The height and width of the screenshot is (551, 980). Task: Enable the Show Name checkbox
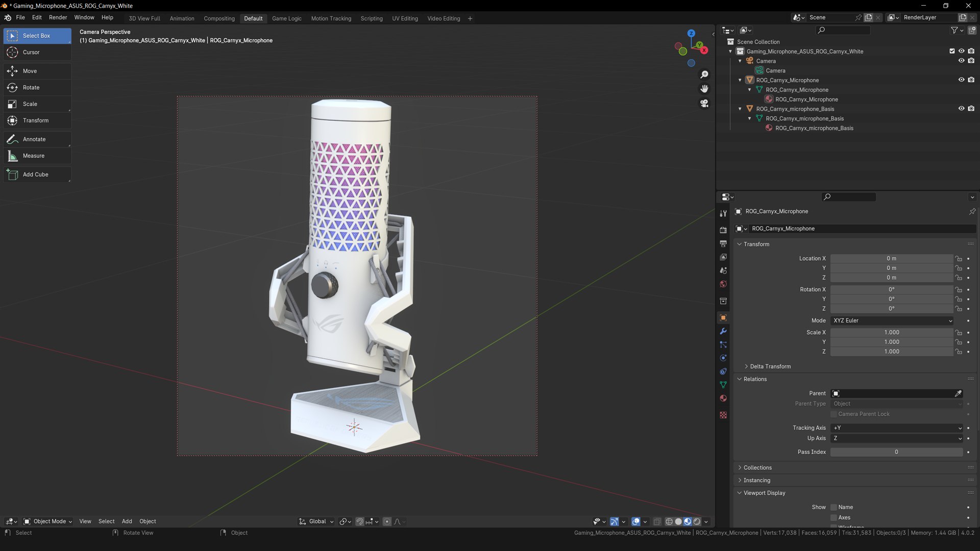point(834,507)
